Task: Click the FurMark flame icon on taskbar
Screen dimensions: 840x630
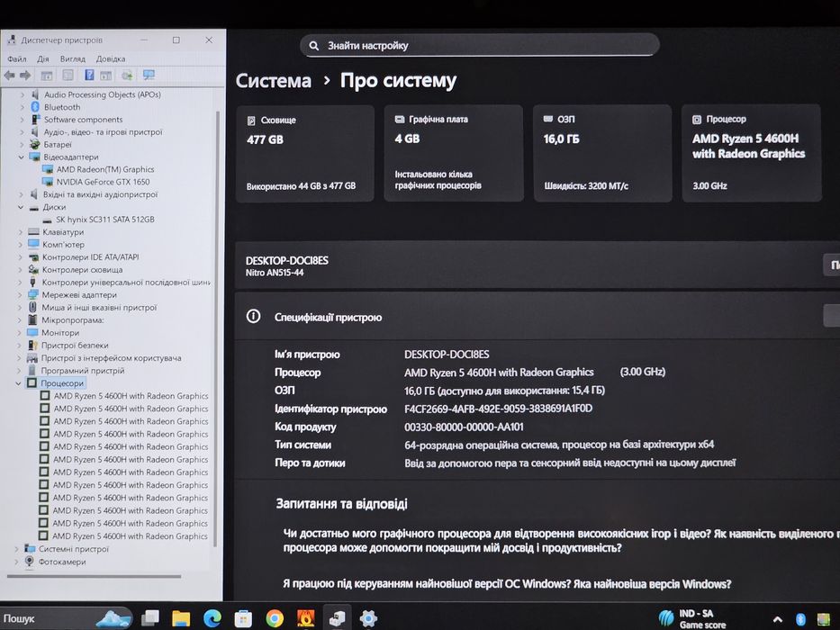Action: [306, 618]
